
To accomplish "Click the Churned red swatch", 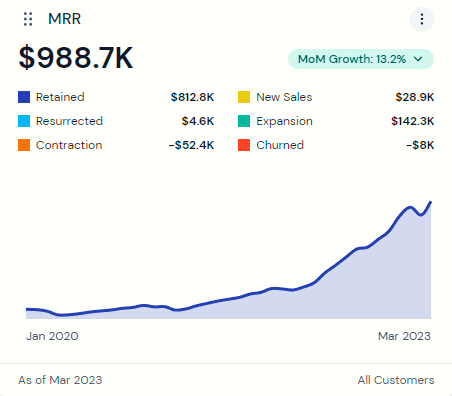I will click(x=244, y=145).
